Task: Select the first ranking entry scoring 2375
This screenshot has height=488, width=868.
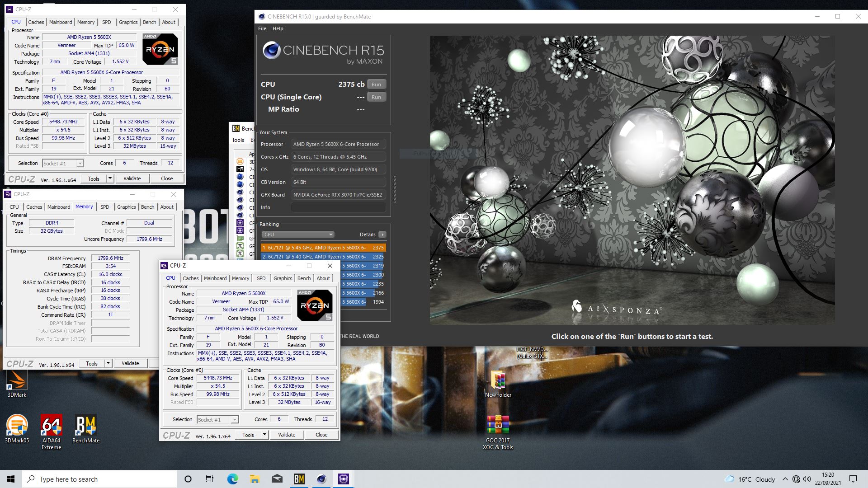Action: pyautogui.click(x=323, y=248)
